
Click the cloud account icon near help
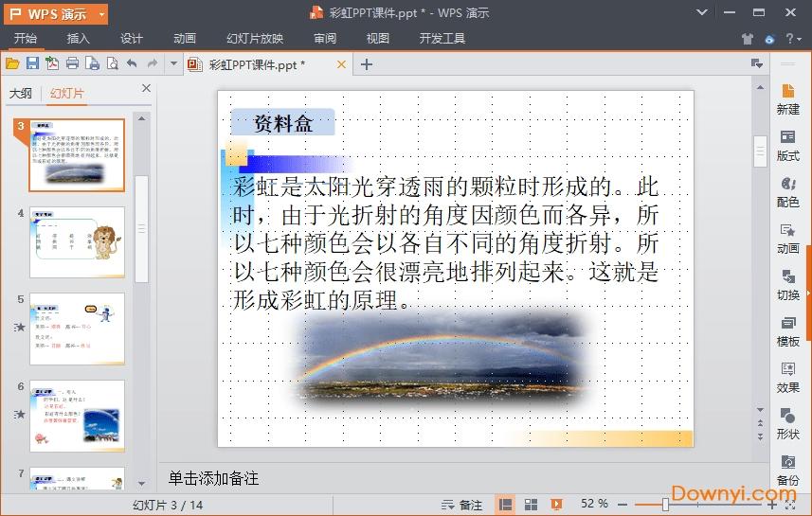(769, 39)
